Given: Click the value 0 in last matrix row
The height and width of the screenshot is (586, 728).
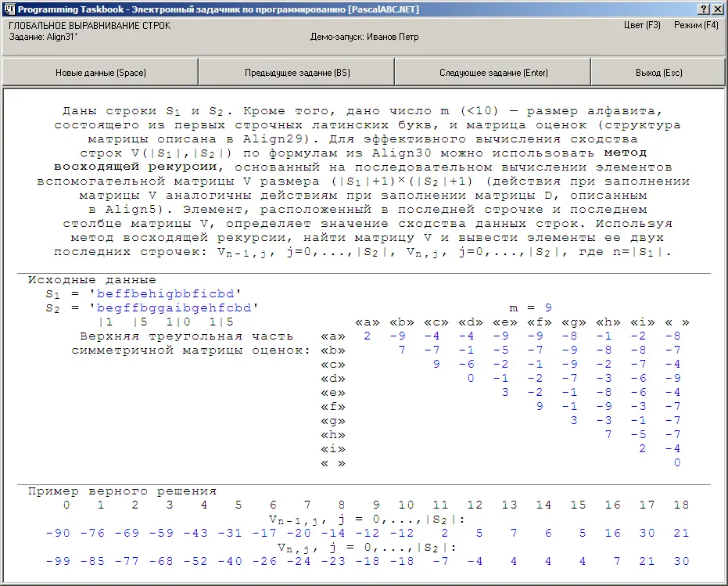Looking at the screenshot, I should [x=677, y=463].
